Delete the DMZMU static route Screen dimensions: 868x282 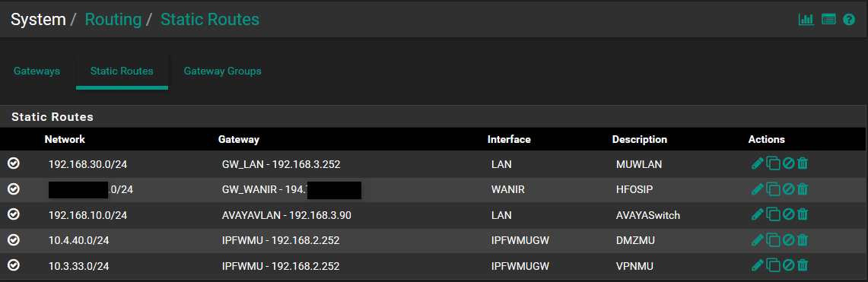point(803,240)
